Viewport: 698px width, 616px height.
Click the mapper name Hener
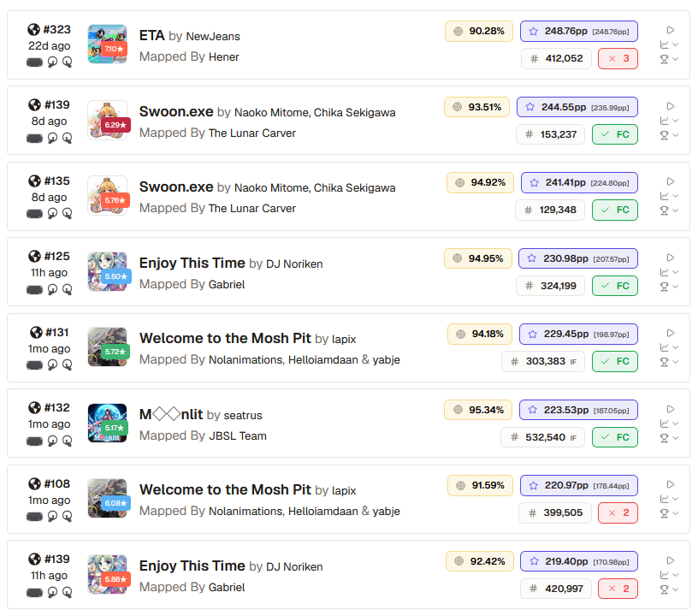click(x=224, y=57)
